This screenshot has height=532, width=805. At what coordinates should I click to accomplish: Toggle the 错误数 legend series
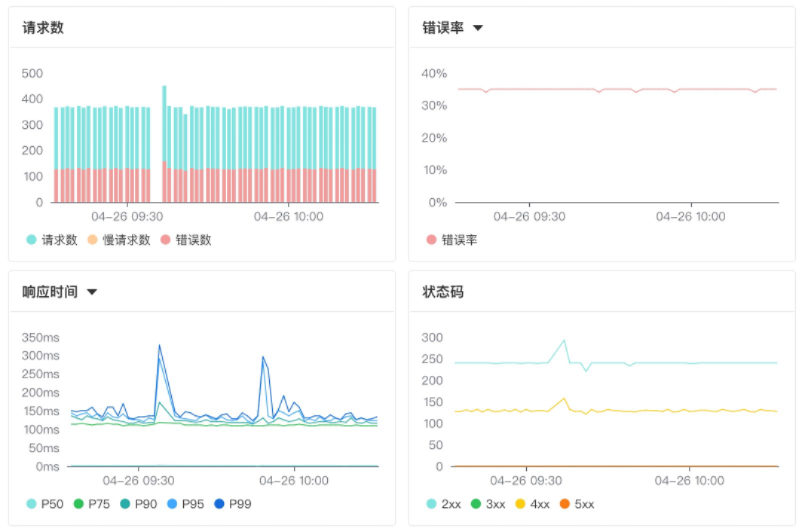click(x=186, y=240)
